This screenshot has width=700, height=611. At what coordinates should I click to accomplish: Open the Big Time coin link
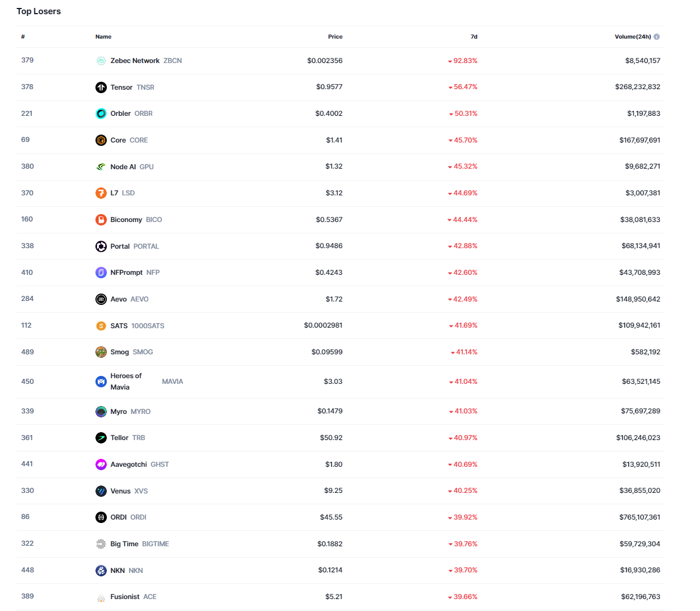click(x=124, y=544)
